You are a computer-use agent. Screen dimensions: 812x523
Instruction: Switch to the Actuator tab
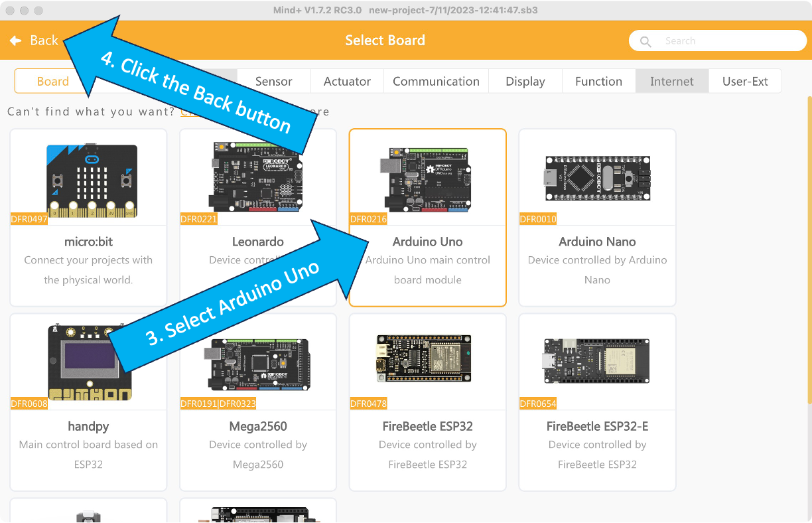pyautogui.click(x=347, y=82)
